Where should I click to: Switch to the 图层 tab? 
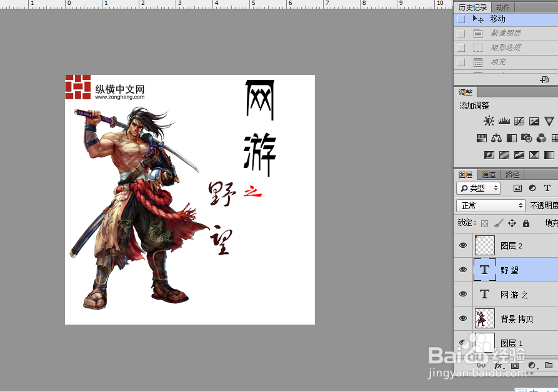click(x=466, y=175)
